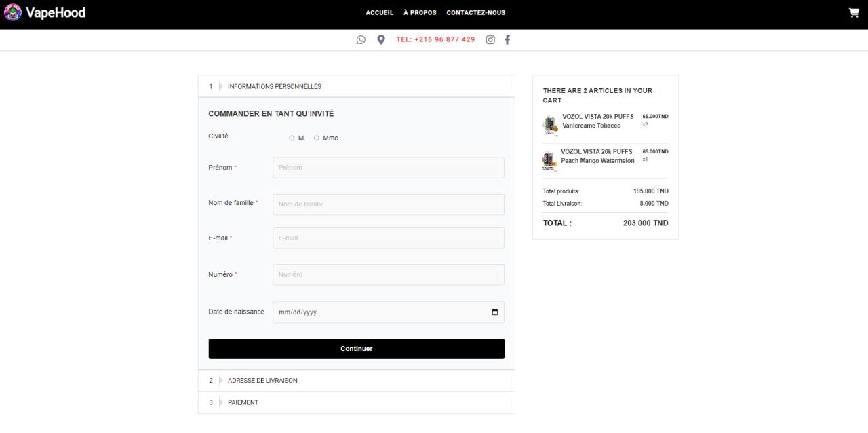Expand the Paiement step
This screenshot has height=433, width=868.
[243, 403]
